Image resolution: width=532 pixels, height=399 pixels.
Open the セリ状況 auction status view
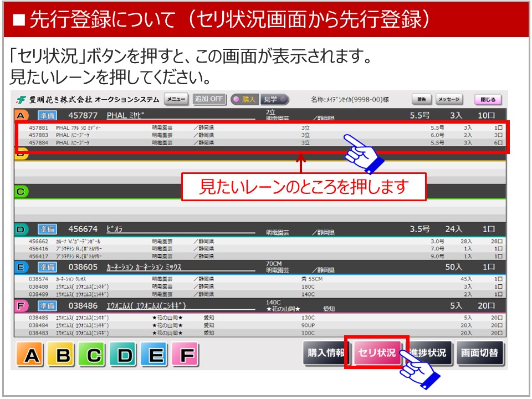[x=376, y=353]
